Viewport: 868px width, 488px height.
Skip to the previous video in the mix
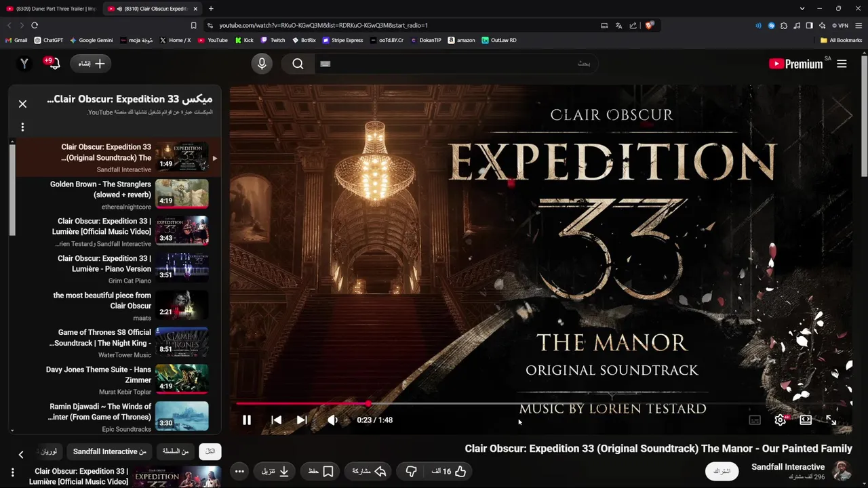click(x=276, y=420)
